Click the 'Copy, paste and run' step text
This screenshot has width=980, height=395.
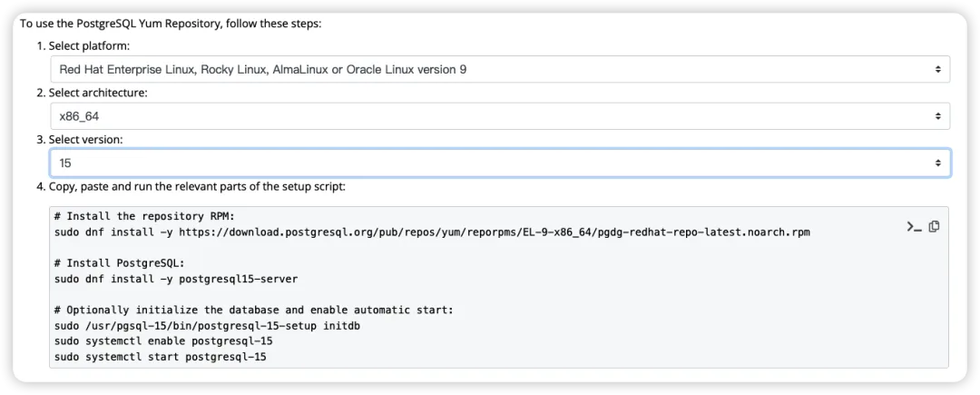pos(197,186)
